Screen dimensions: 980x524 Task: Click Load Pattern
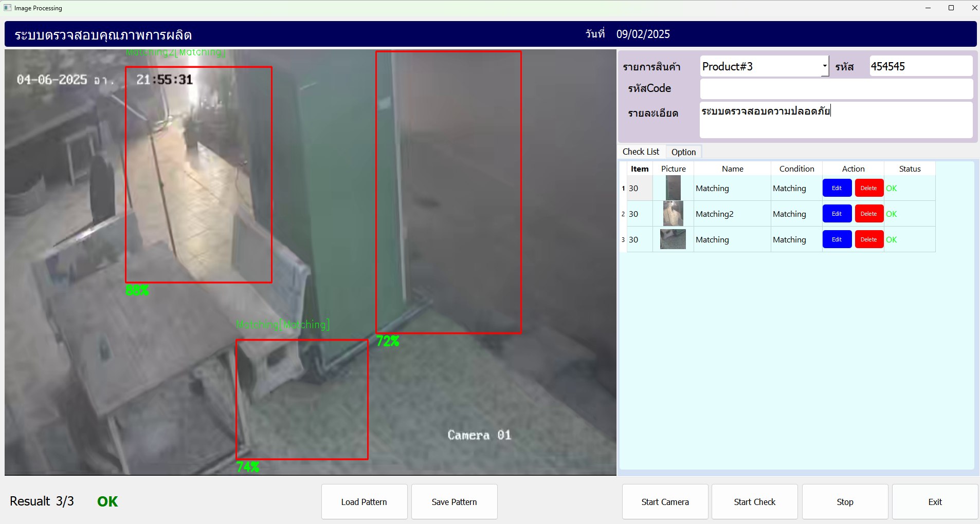(364, 502)
